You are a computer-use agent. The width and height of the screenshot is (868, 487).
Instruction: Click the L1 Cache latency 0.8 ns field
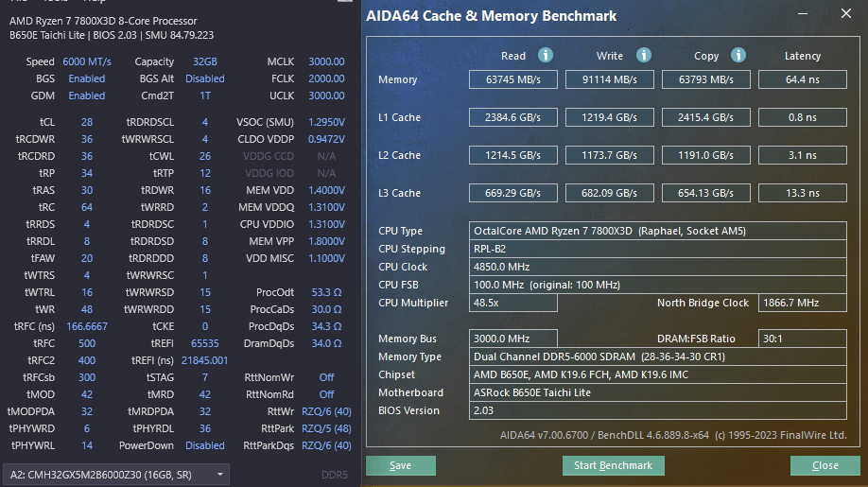(802, 117)
